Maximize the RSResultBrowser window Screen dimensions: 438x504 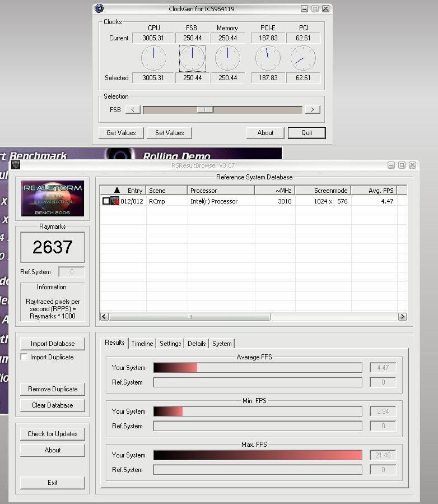pyautogui.click(x=402, y=165)
